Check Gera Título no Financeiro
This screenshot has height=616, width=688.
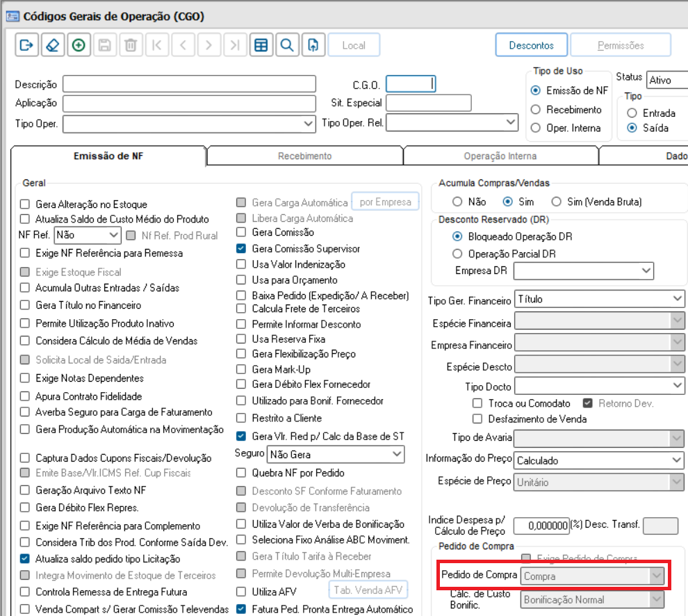pyautogui.click(x=25, y=305)
